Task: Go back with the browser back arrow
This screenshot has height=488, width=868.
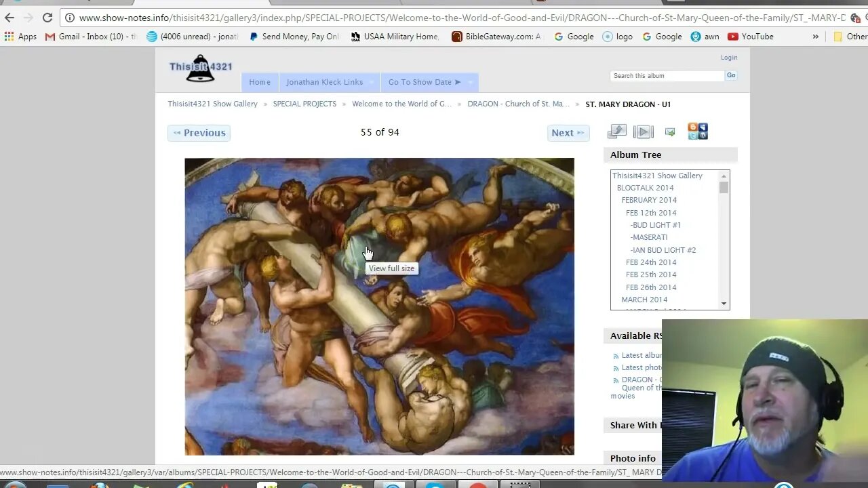Action: pyautogui.click(x=9, y=18)
